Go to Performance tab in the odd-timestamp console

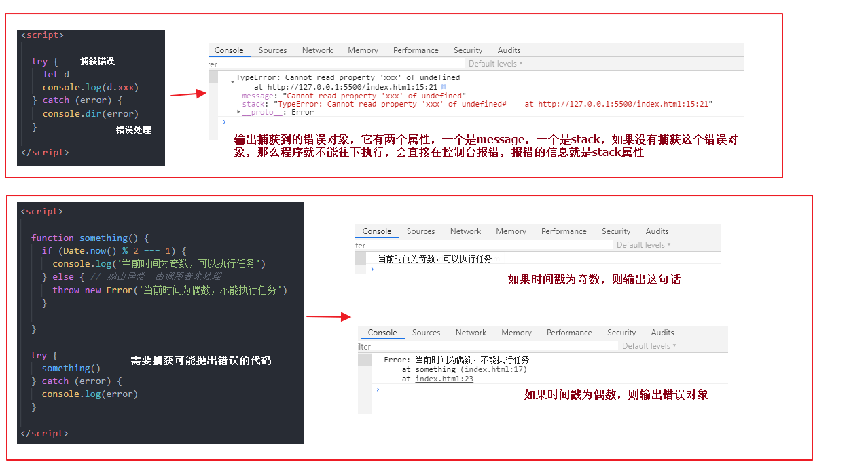click(564, 231)
